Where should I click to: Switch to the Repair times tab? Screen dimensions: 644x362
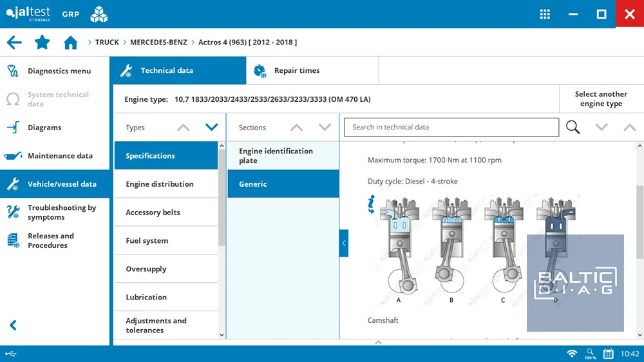coord(312,71)
